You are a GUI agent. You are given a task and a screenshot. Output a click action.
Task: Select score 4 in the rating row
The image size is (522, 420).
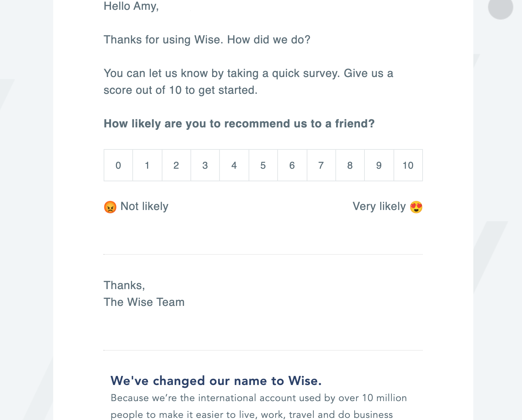point(234,165)
